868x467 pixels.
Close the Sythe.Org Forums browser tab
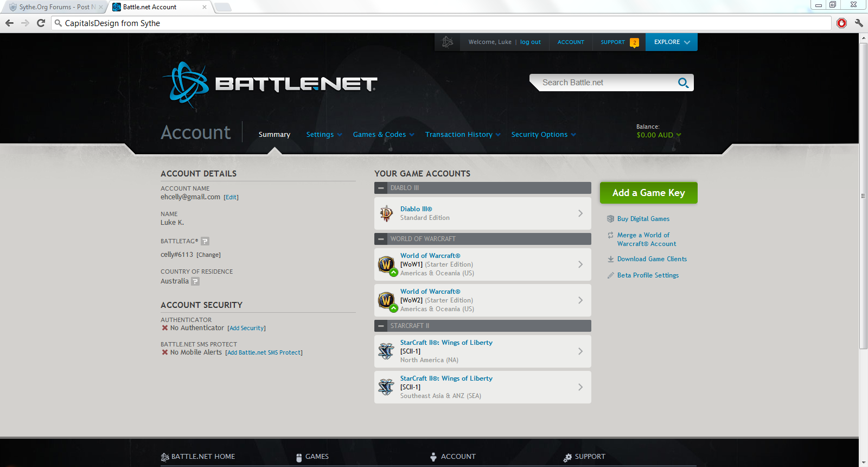[x=100, y=7]
